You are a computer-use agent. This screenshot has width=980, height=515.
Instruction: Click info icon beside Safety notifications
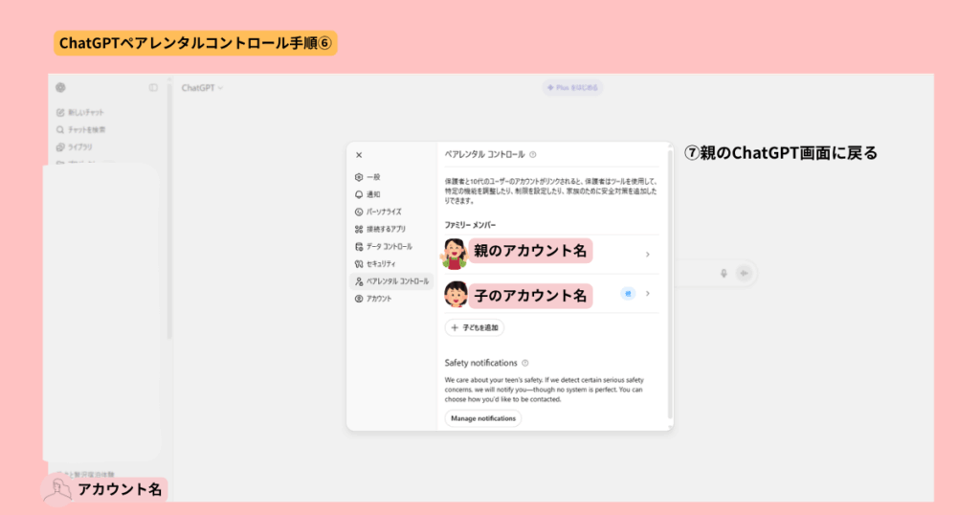coord(525,363)
